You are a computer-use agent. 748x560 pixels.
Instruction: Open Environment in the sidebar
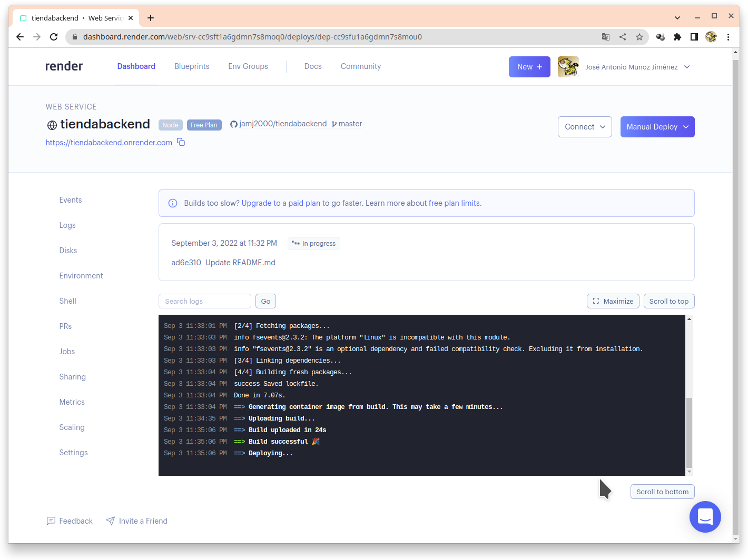click(81, 276)
